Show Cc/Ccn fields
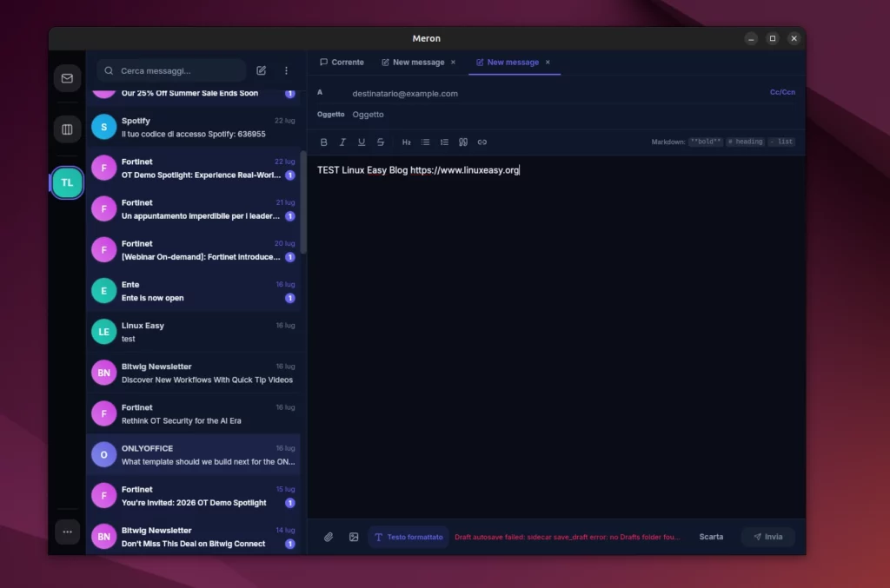The height and width of the screenshot is (588, 890). coord(782,92)
